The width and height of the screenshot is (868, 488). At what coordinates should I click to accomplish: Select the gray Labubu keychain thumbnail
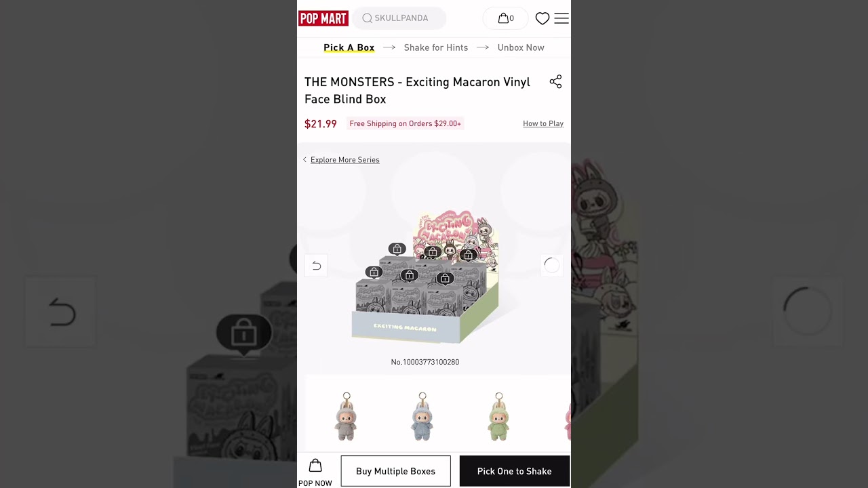point(346,416)
